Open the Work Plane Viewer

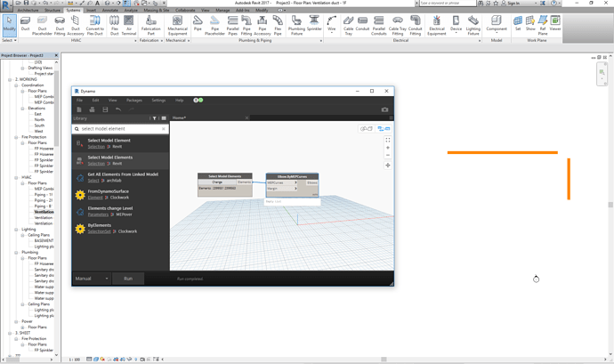click(555, 23)
